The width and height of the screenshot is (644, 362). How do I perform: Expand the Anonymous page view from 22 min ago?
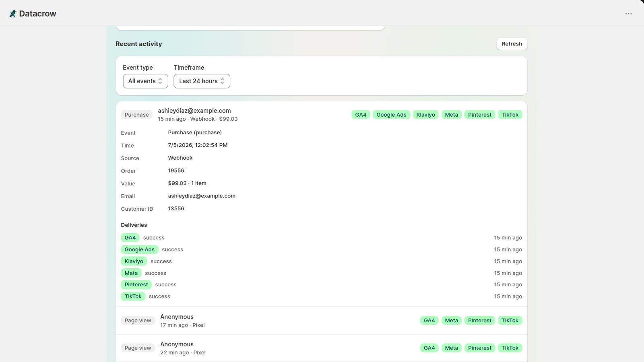point(322,348)
